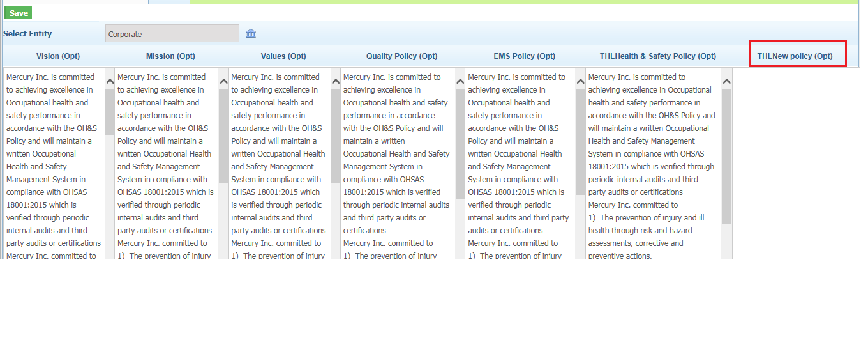Screen dimensions: 868x340
Task: Select the Values (Opt) header
Action: tap(283, 56)
